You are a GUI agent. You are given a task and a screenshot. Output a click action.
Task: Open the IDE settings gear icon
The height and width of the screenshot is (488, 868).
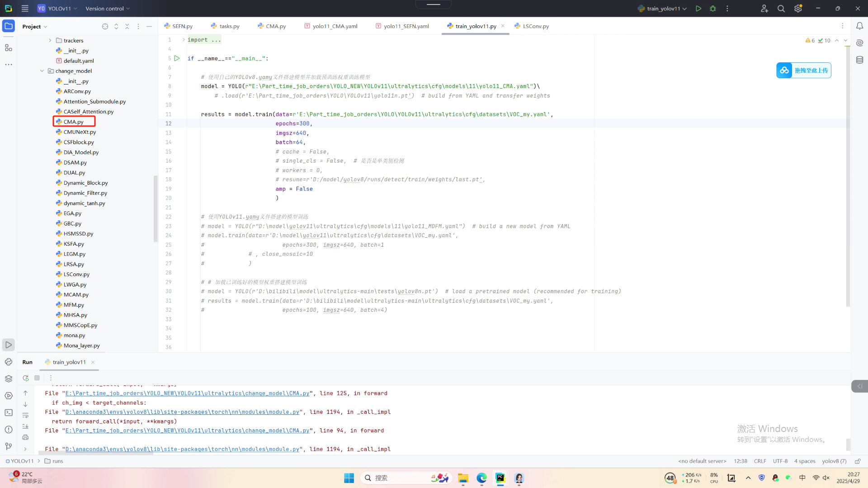798,9
